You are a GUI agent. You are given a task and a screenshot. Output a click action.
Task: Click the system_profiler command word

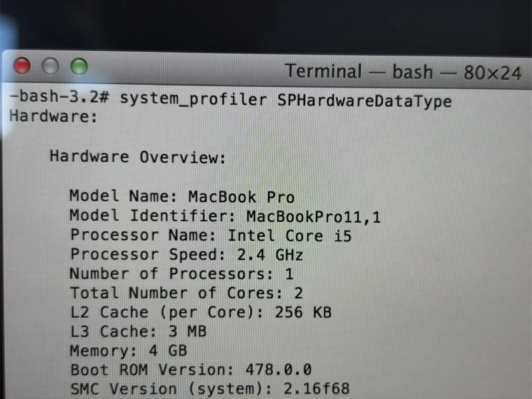coord(192,99)
